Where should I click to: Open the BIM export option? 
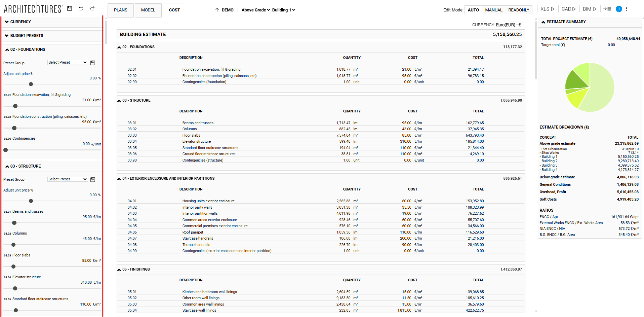coord(589,9)
